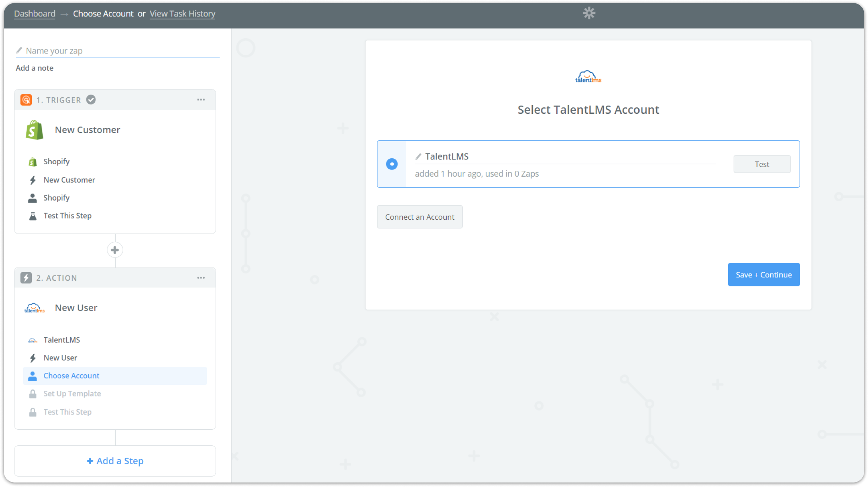Click the Save + Continue button

point(764,275)
